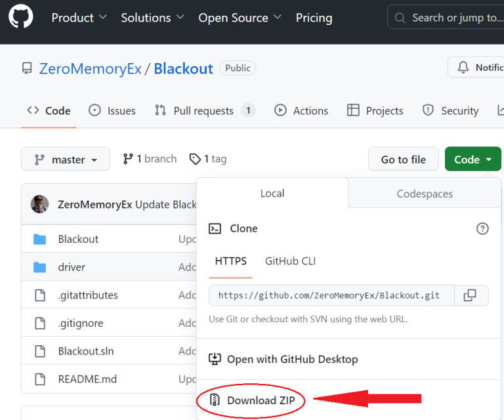Open the Product dropdown menu

point(79,18)
